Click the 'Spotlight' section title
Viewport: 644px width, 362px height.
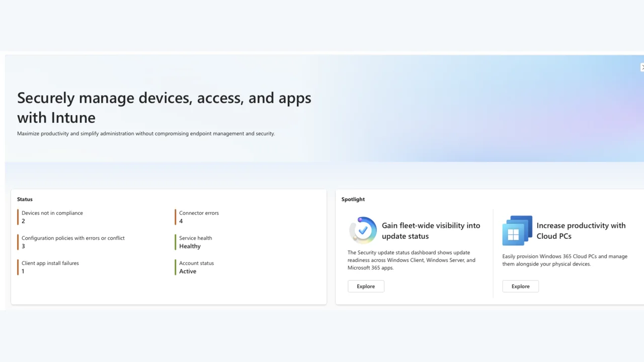[353, 199]
